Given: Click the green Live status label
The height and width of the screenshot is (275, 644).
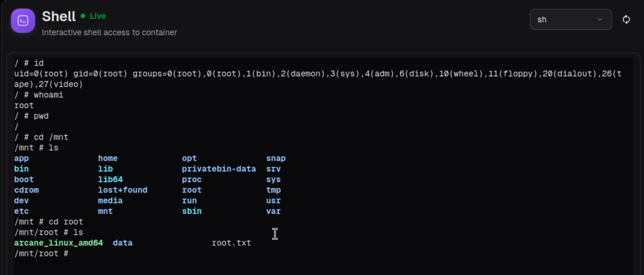Looking at the screenshot, I should 98,16.
